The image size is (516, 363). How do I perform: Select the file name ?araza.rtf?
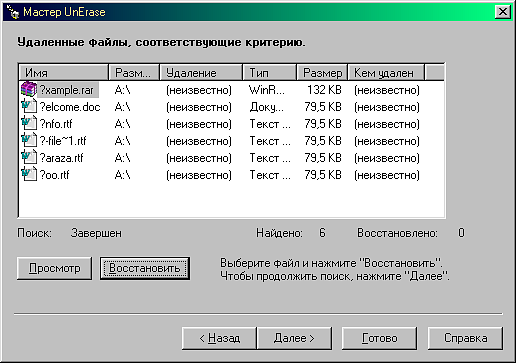61,158
